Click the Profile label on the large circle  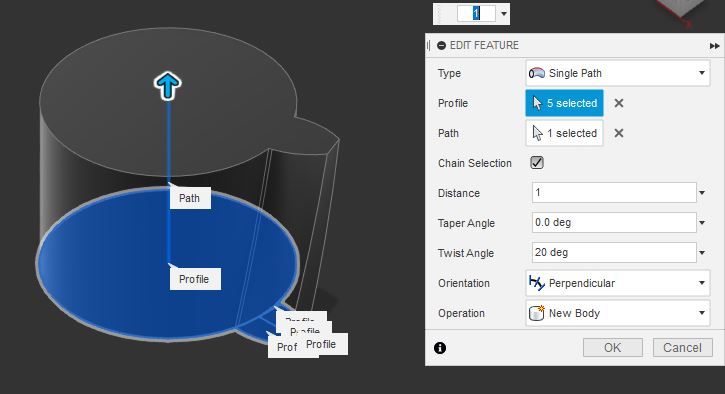tap(194, 279)
